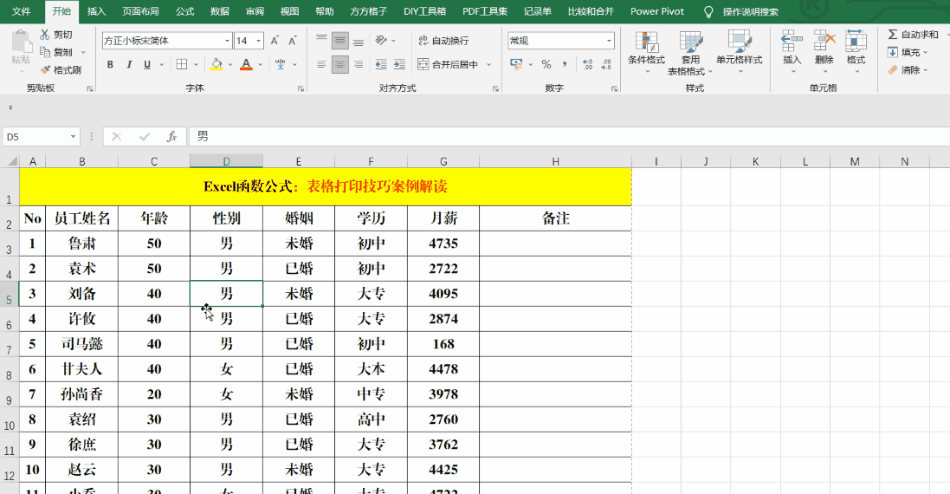
Task: Open Format as Table (套用表格格式)
Action: (x=690, y=53)
